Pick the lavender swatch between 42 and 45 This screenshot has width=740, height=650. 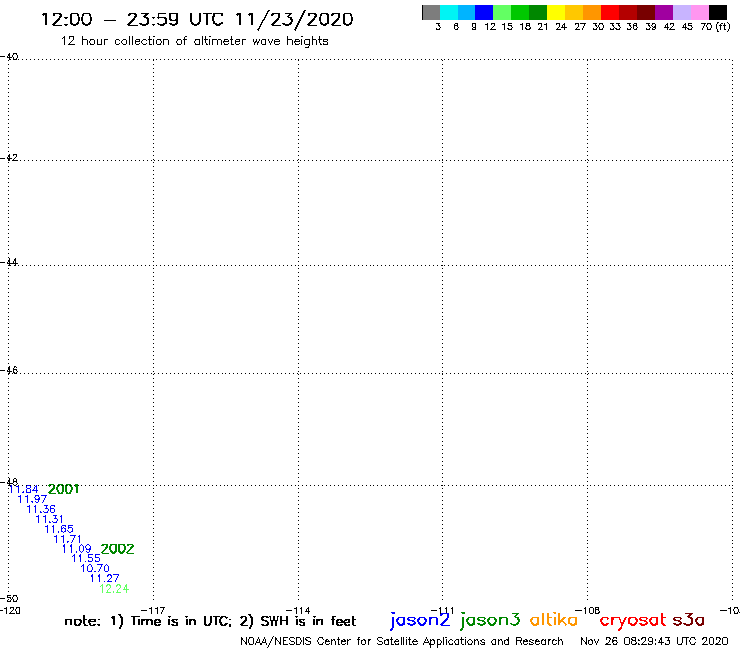tap(681, 12)
